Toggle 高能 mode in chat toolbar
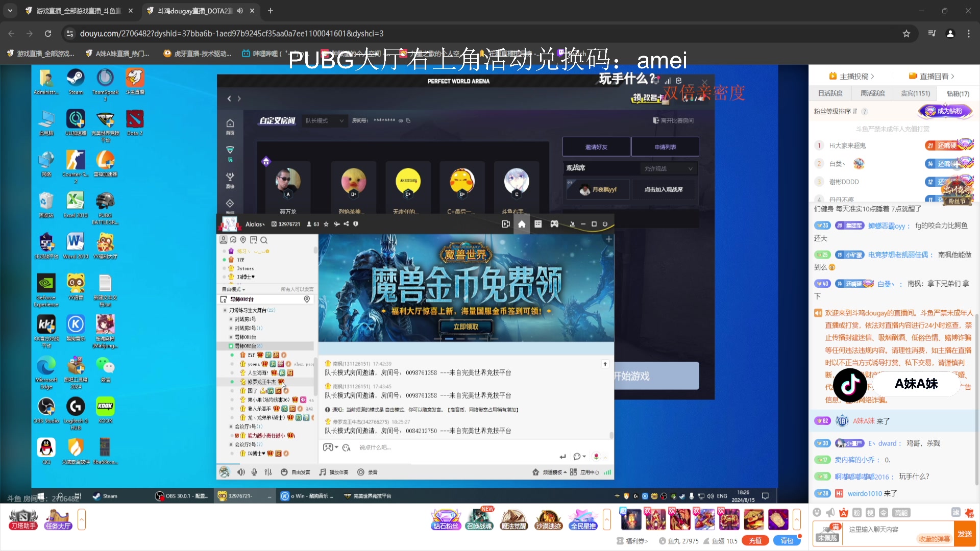Image resolution: width=980 pixels, height=551 pixels. (x=901, y=513)
